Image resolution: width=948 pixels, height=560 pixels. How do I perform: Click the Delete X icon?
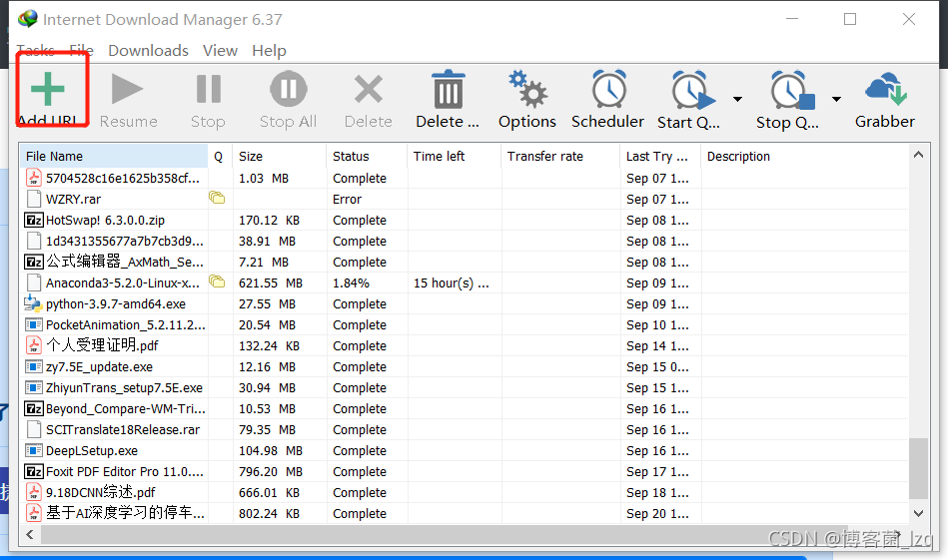[369, 90]
